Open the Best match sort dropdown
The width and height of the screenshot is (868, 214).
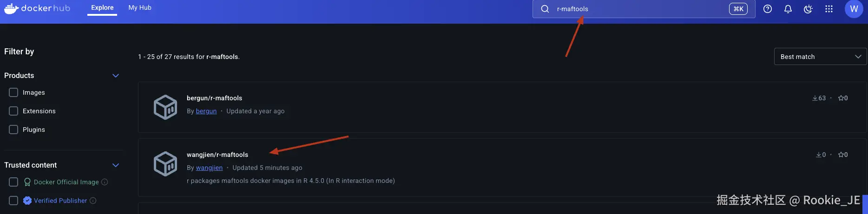820,57
